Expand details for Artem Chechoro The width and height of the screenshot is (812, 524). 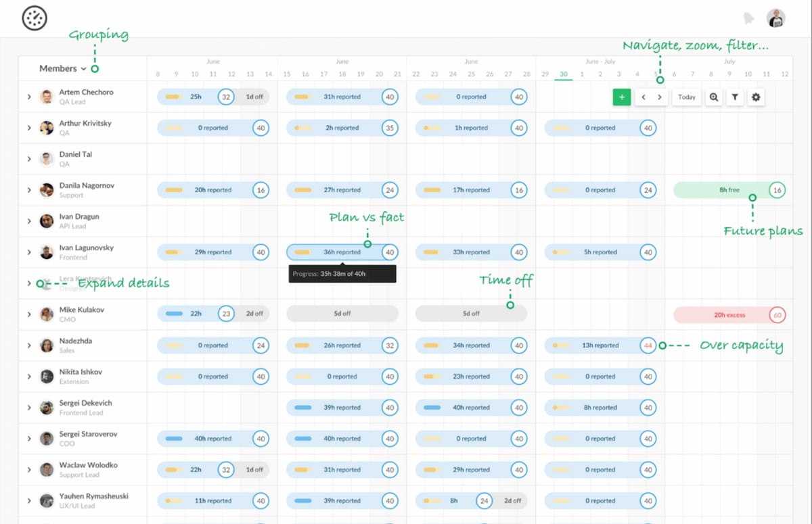pyautogui.click(x=28, y=97)
